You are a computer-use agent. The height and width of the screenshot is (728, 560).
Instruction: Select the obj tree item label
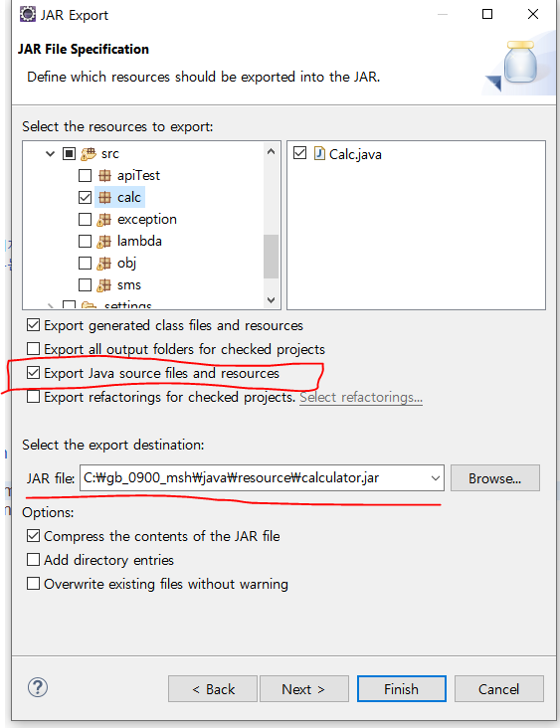(126, 264)
